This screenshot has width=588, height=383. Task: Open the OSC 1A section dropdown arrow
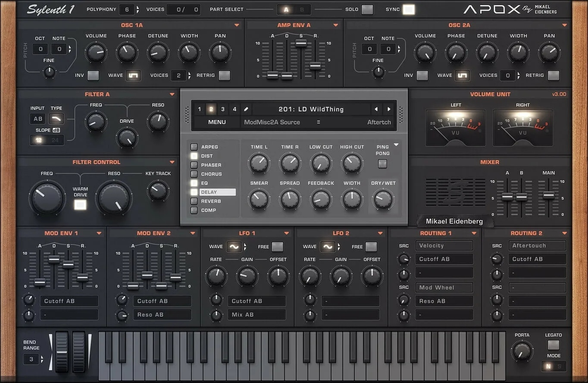point(237,25)
